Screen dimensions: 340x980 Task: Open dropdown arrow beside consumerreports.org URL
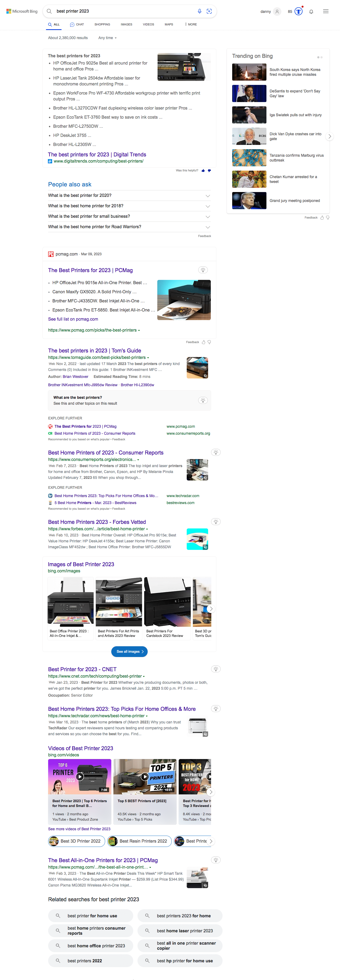pyautogui.click(x=138, y=460)
